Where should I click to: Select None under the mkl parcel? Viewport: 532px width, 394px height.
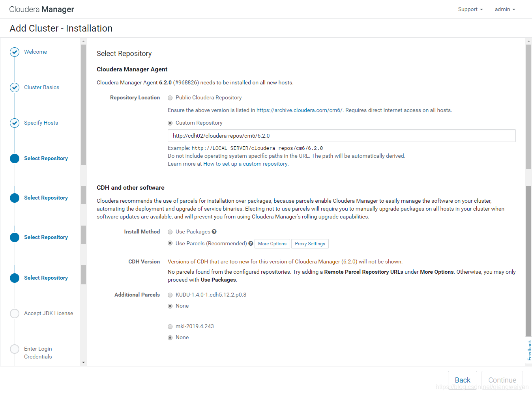point(170,338)
